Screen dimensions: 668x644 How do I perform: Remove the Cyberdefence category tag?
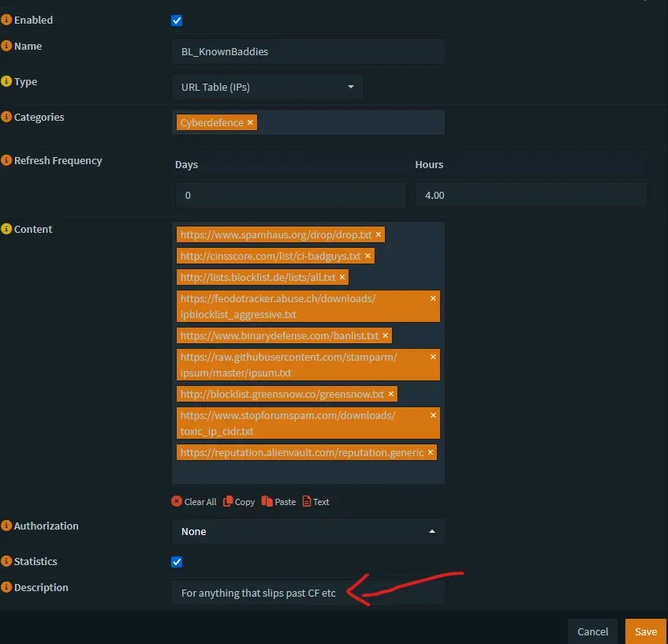click(250, 122)
